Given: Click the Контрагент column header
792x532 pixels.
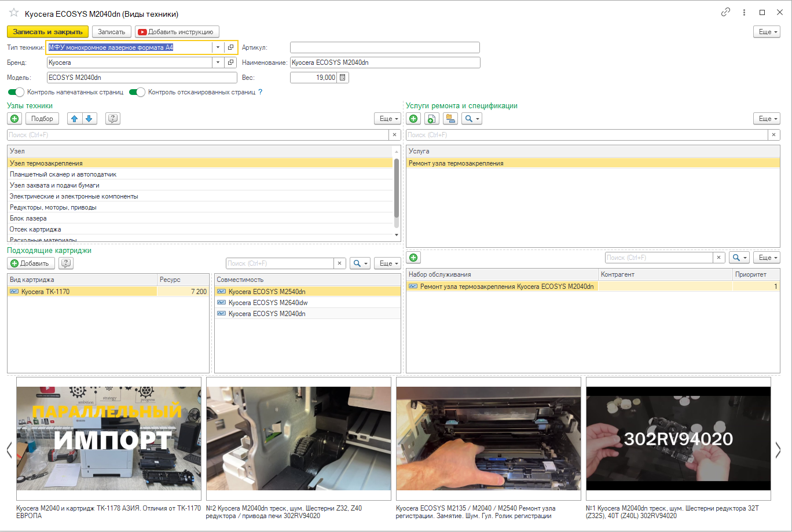Looking at the screenshot, I should pos(666,274).
